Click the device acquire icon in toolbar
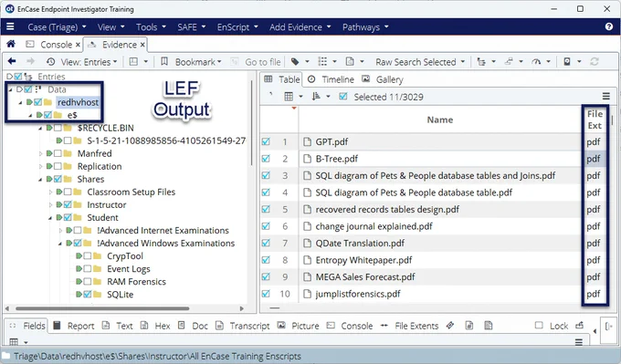Viewport: 621px width, 364px height. coord(567,62)
